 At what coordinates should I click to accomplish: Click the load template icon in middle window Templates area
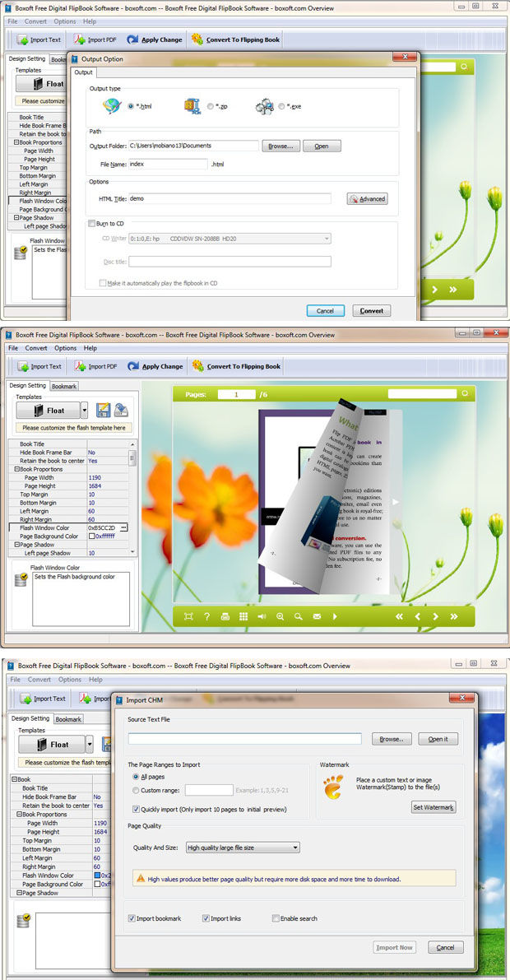[x=121, y=411]
